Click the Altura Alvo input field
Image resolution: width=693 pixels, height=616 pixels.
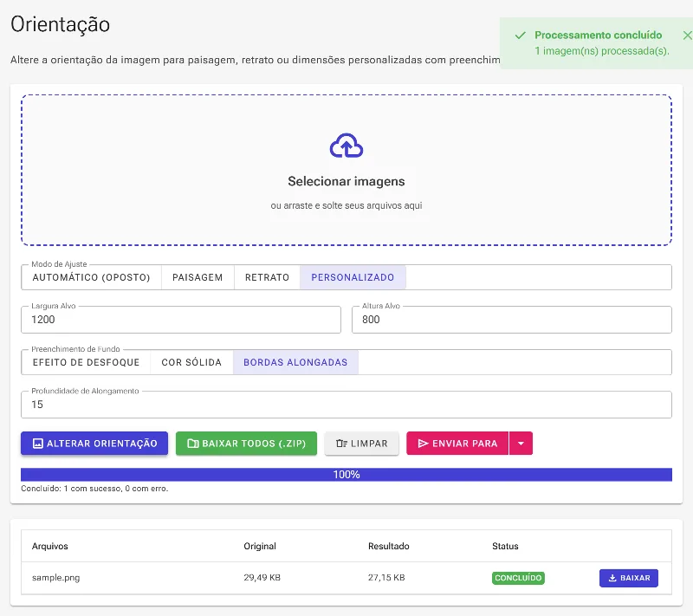(x=512, y=320)
